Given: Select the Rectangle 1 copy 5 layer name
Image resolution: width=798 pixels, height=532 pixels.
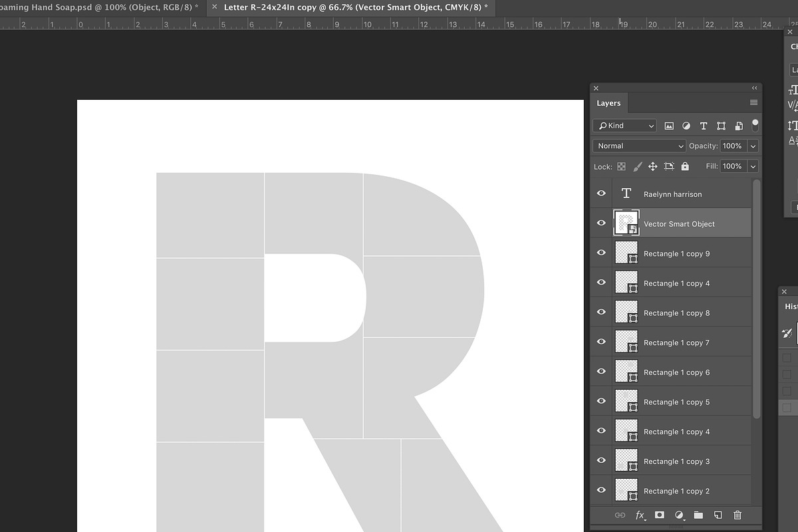Looking at the screenshot, I should (676, 402).
